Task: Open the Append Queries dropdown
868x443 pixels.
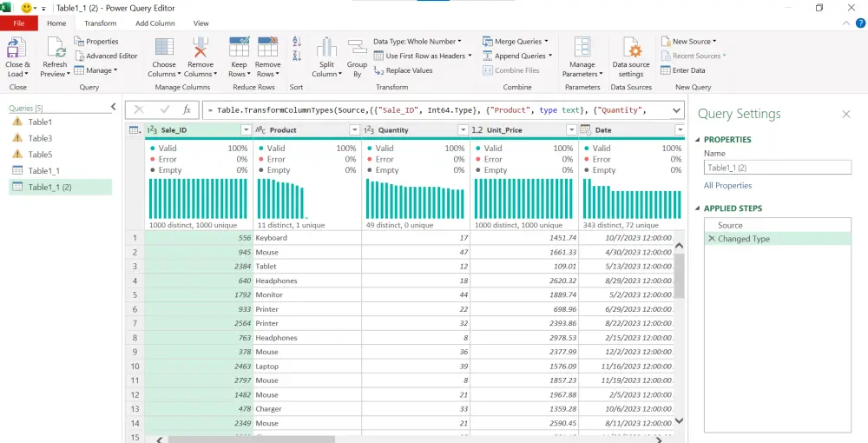Action: [517, 56]
